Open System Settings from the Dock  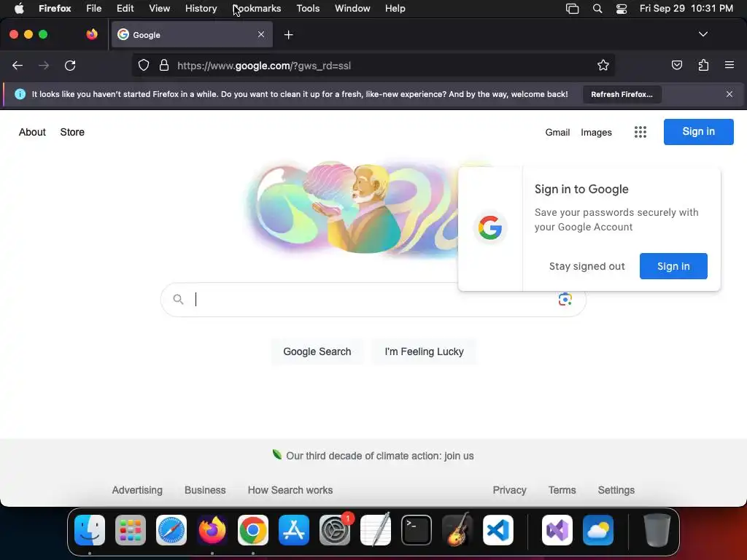[x=334, y=530]
